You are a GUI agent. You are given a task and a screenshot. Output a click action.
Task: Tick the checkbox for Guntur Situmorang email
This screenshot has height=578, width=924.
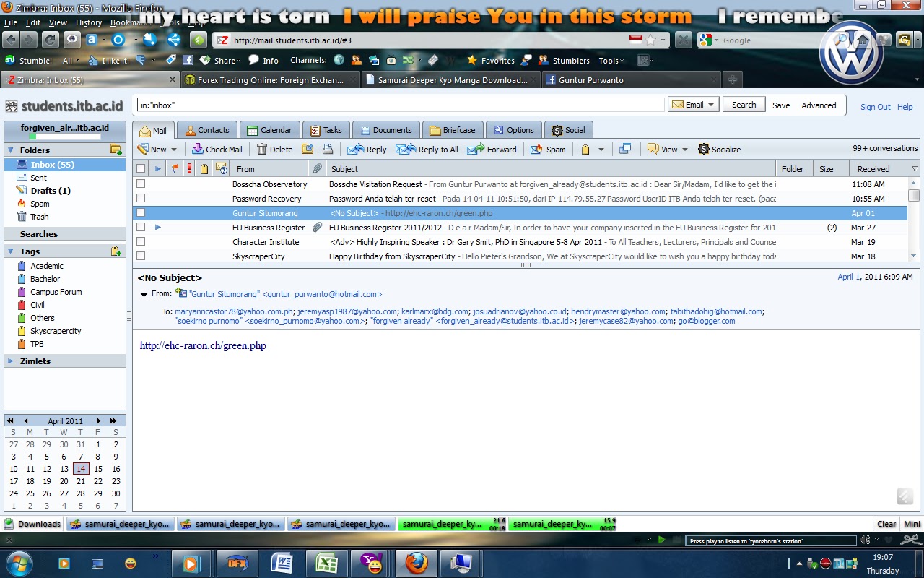(141, 212)
